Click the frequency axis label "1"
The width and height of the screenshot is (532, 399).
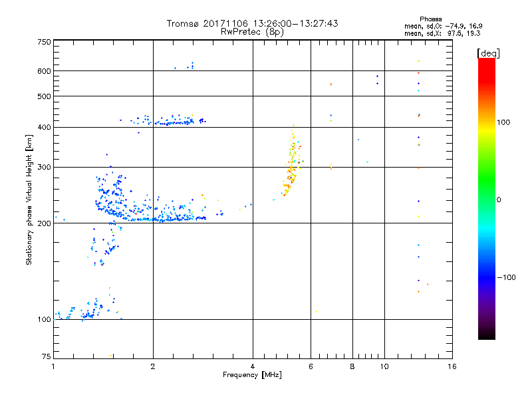[53, 366]
